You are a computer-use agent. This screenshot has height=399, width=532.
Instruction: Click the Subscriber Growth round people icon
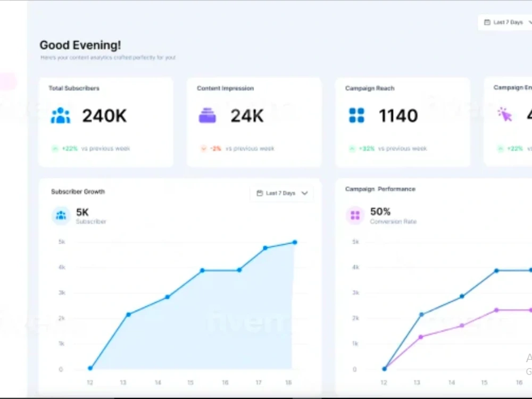point(61,215)
